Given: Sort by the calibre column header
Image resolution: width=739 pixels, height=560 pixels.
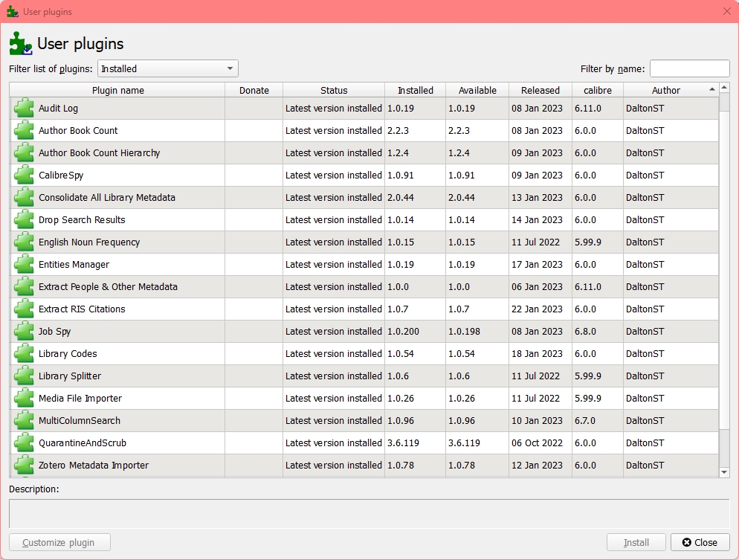Looking at the screenshot, I should [x=598, y=90].
